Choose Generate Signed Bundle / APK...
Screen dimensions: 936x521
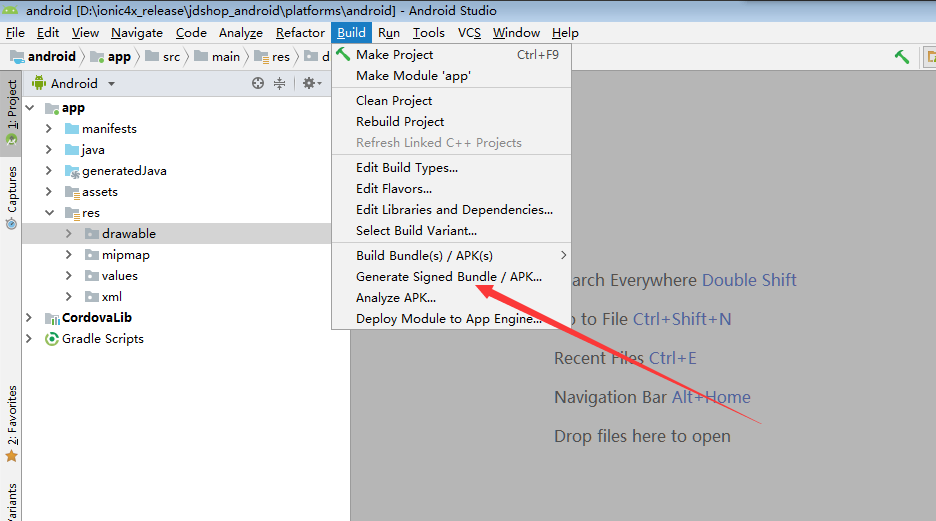pyautogui.click(x=451, y=277)
